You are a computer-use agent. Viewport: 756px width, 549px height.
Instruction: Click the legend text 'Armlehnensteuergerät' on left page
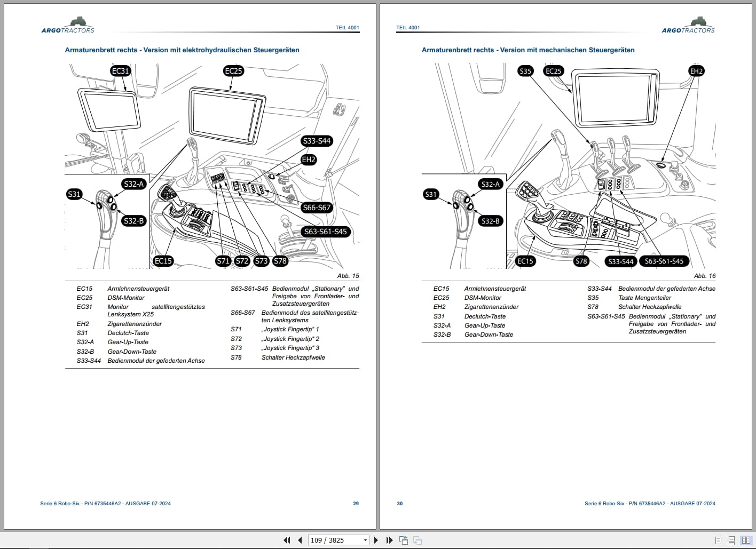pos(138,289)
